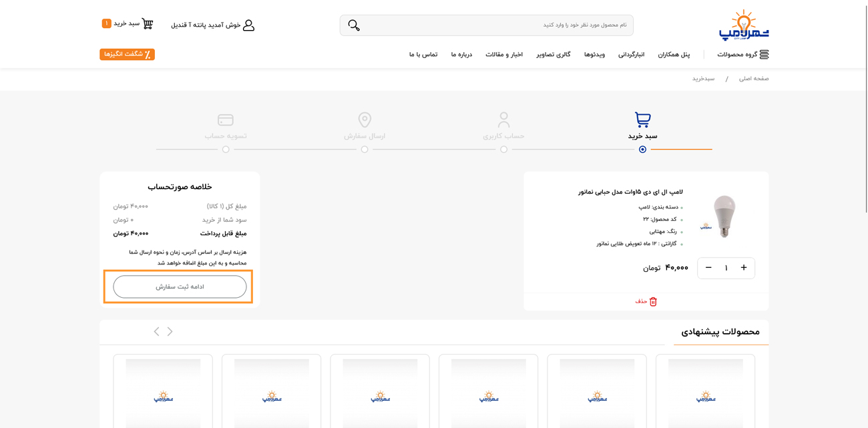Viewport: 868px width, 428px height.
Task: Select the ارسال سفارش location pin icon
Action: 365,120
